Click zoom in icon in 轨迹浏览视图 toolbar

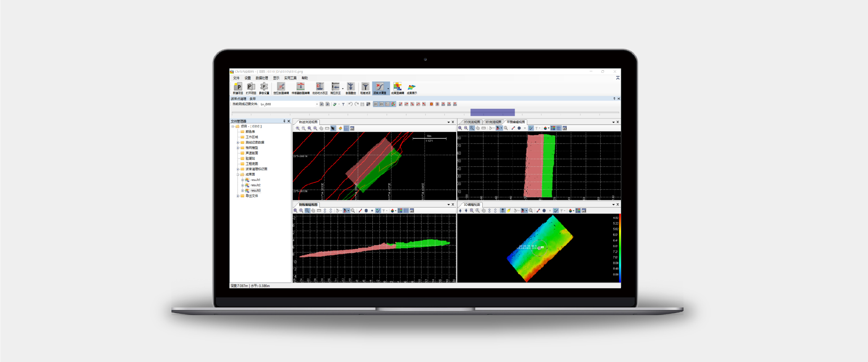[x=298, y=129]
